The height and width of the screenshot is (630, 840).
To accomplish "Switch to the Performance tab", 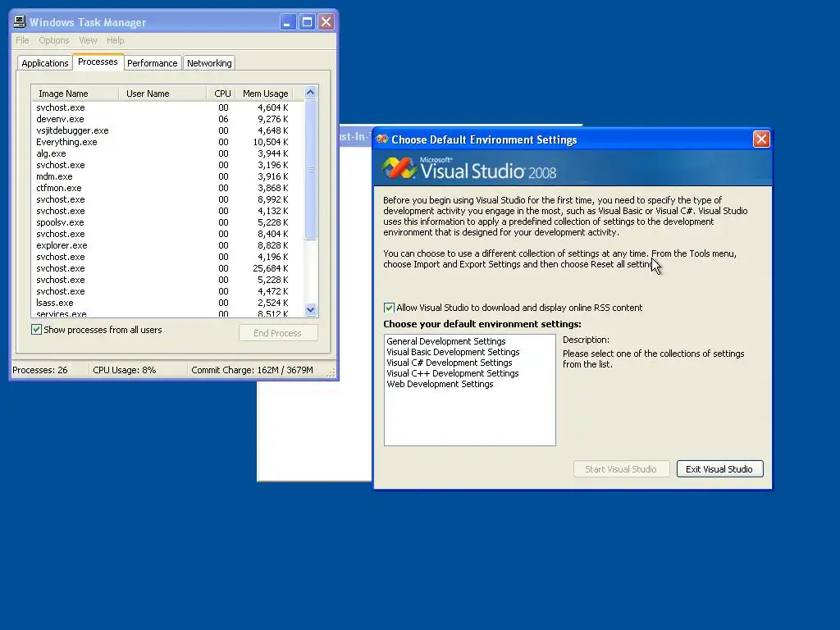I will [152, 63].
